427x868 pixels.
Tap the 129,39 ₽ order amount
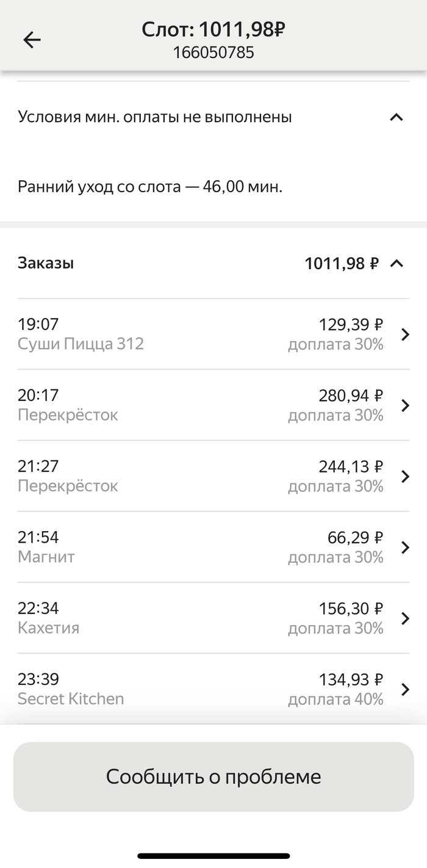pyautogui.click(x=351, y=325)
